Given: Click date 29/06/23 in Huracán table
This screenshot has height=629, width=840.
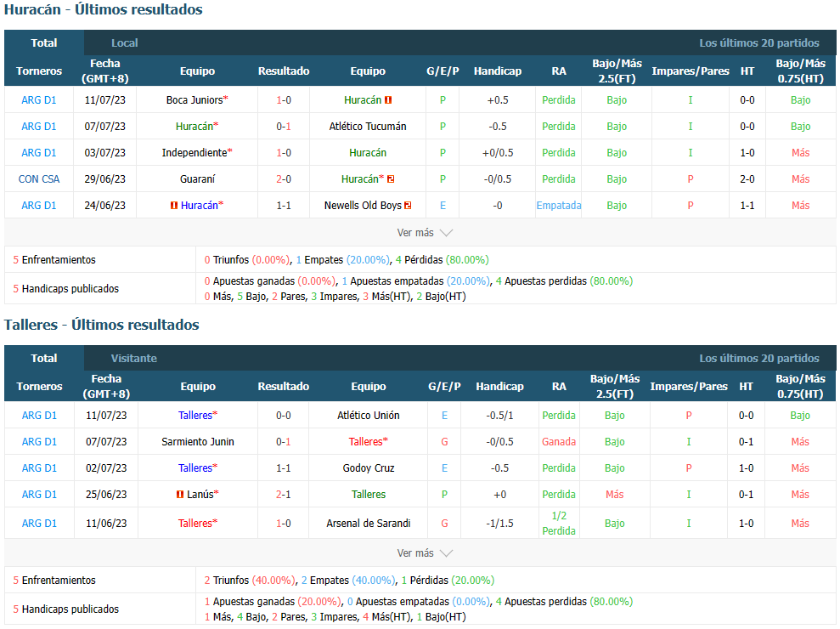Looking at the screenshot, I should pyautogui.click(x=105, y=179).
